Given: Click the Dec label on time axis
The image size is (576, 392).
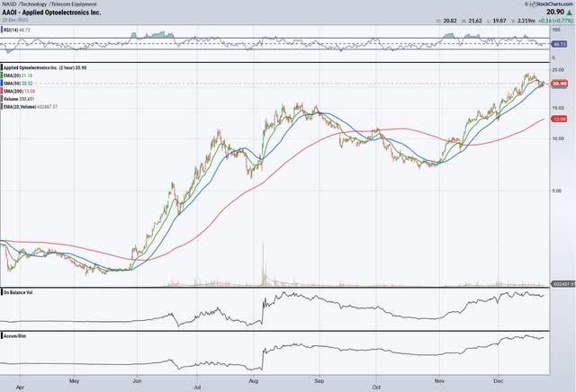Looking at the screenshot, I should click(499, 381).
